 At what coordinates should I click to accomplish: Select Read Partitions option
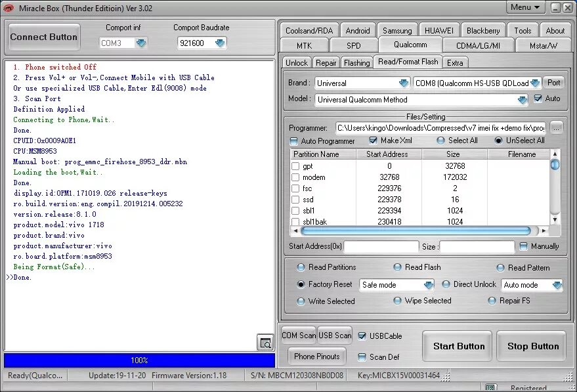coord(301,267)
